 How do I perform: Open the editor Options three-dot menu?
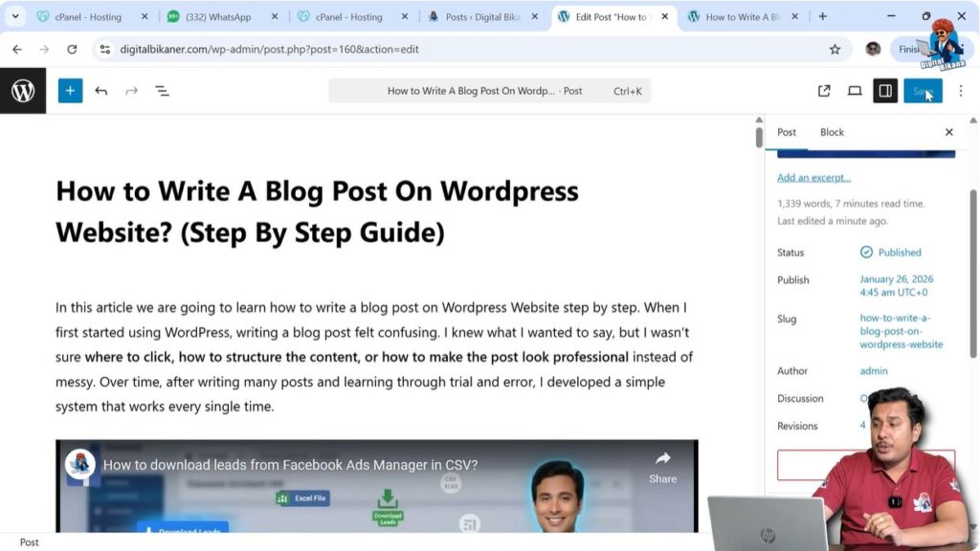(x=961, y=91)
